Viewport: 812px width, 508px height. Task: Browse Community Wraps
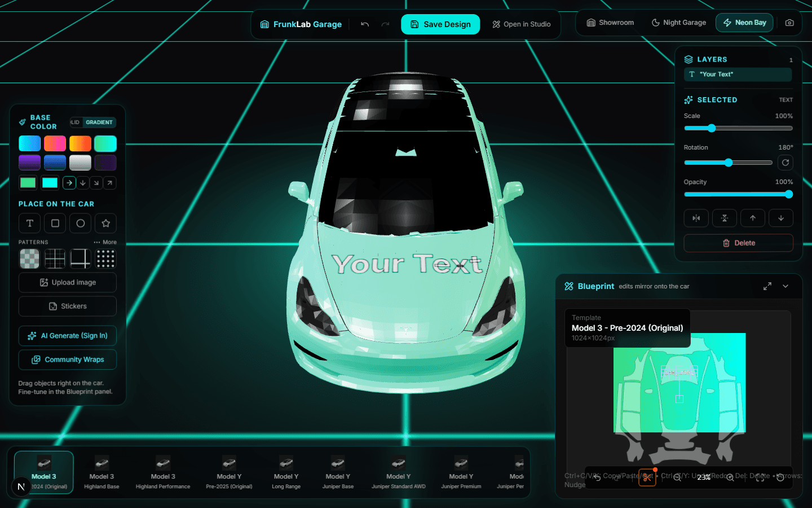[x=68, y=360]
